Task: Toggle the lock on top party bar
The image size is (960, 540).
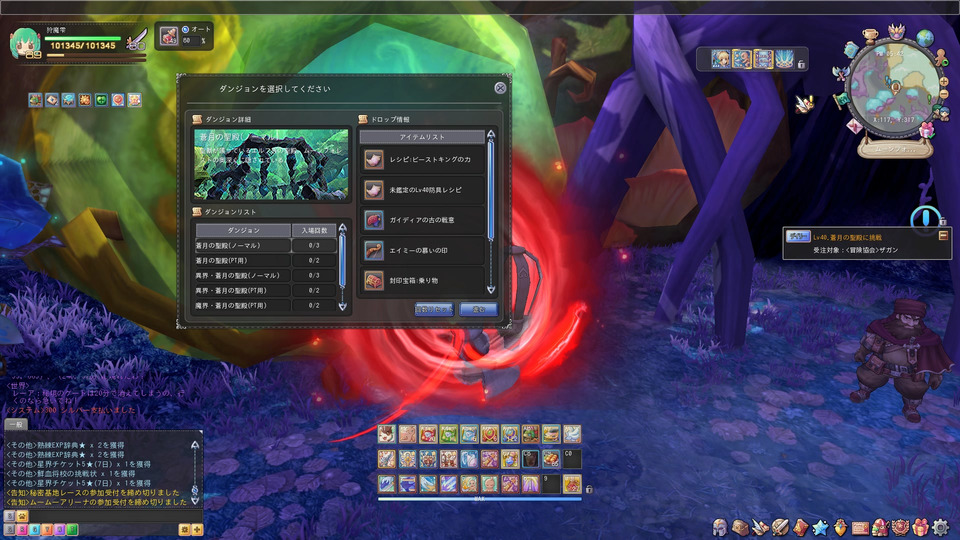Action: (801, 64)
